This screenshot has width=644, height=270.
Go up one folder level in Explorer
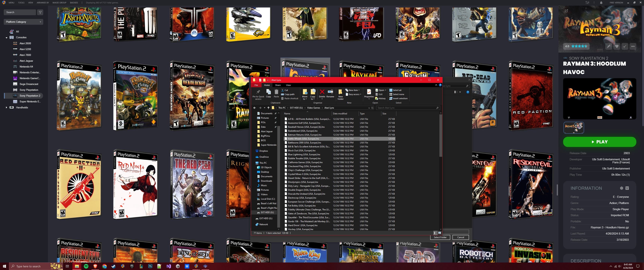pyautogui.click(x=268, y=108)
